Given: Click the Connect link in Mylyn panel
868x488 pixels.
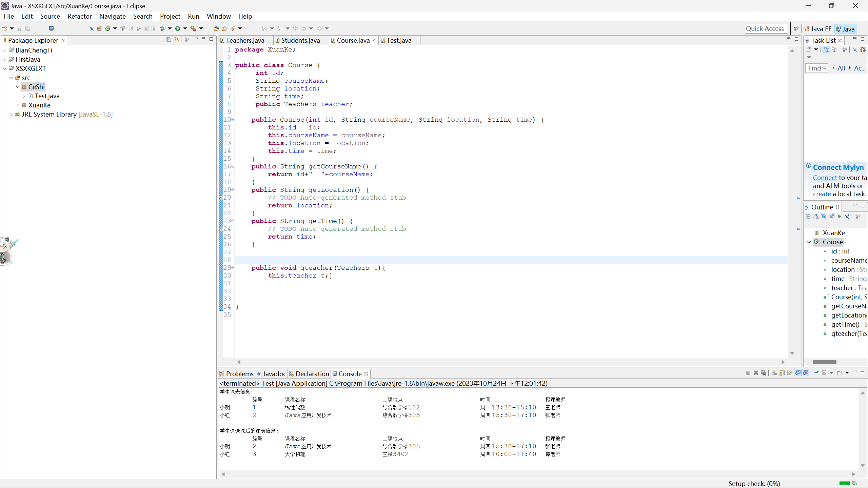Looking at the screenshot, I should 825,177.
